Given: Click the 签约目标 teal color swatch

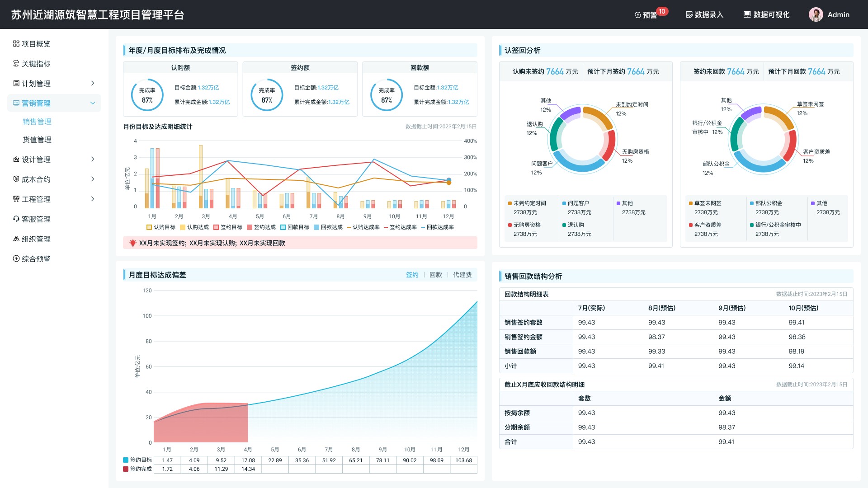Looking at the screenshot, I should tap(126, 460).
